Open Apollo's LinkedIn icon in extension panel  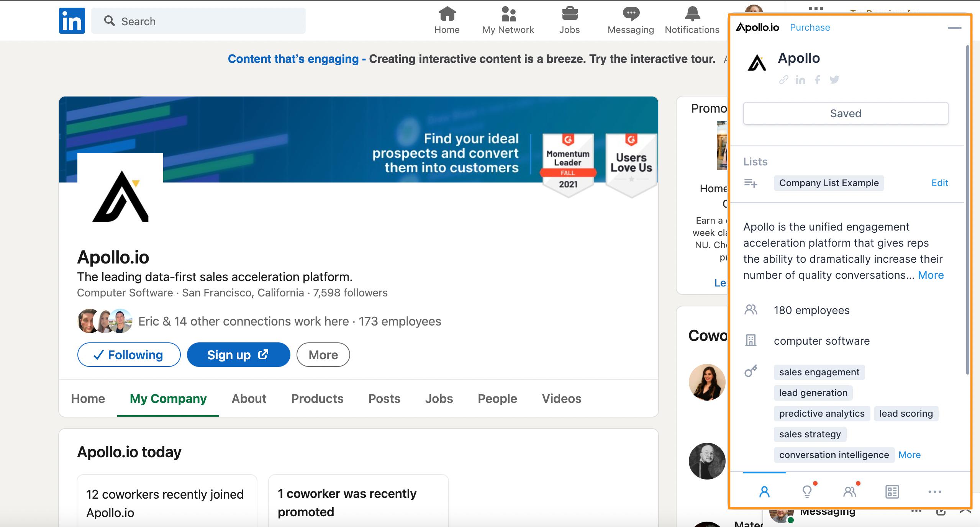pyautogui.click(x=800, y=80)
